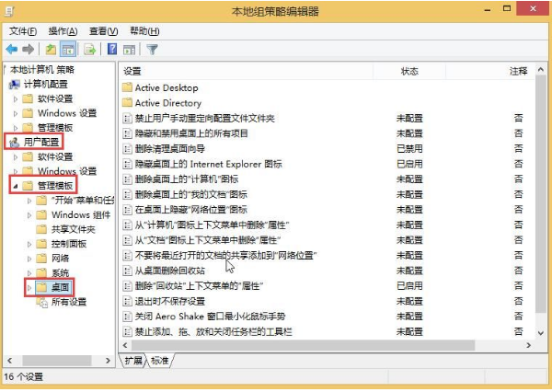Select 隐藏和禁用桌面上的所有项目 setting
552x392 pixels.
191,133
